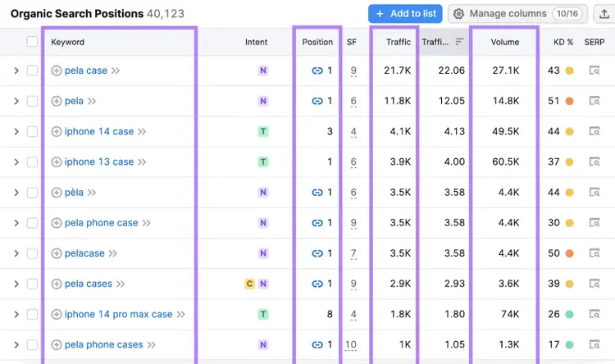Open the pela phone cases keyword link
The image size is (615, 364).
104,345
